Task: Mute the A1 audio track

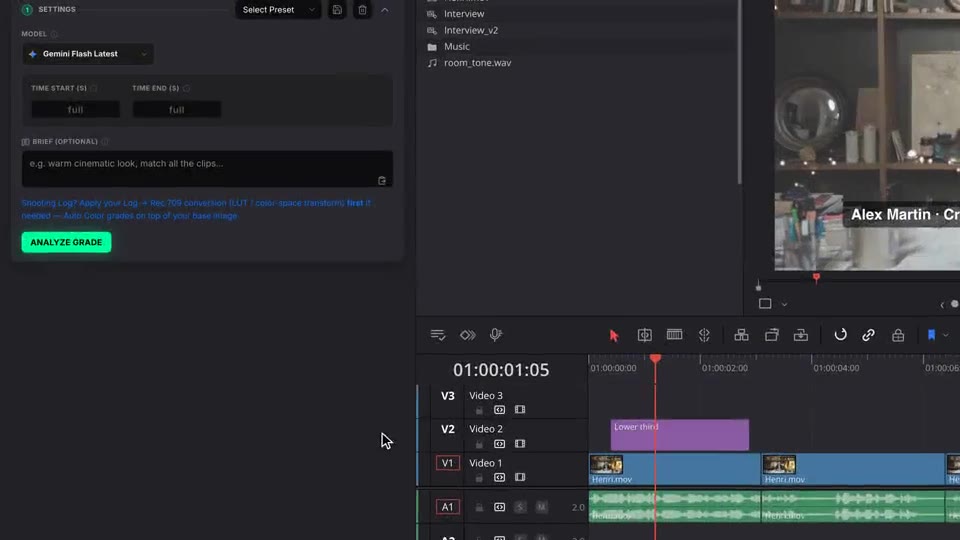Action: point(541,507)
